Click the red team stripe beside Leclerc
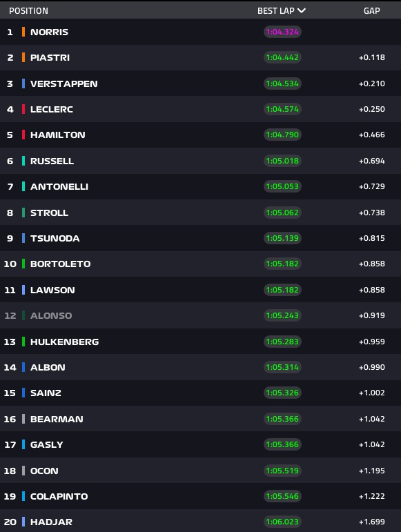Image resolution: width=401 pixels, height=532 pixels. click(x=23, y=109)
